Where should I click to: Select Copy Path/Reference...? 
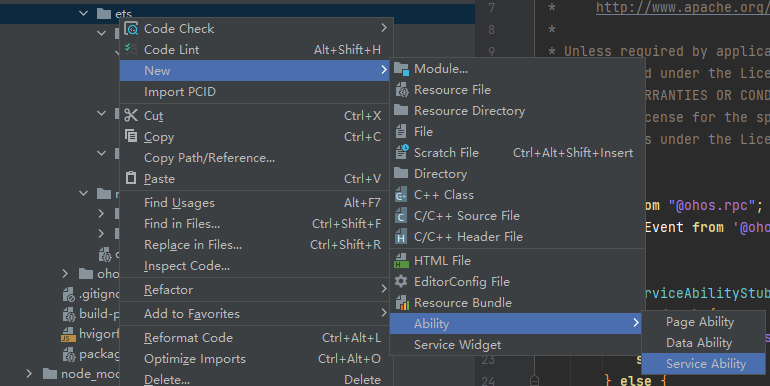pos(255,158)
